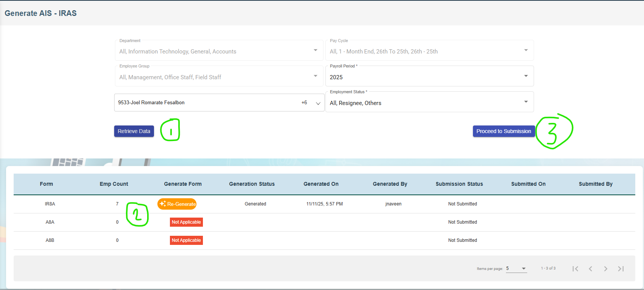Select the IR8A form row name
This screenshot has width=644, height=290.
(50, 204)
